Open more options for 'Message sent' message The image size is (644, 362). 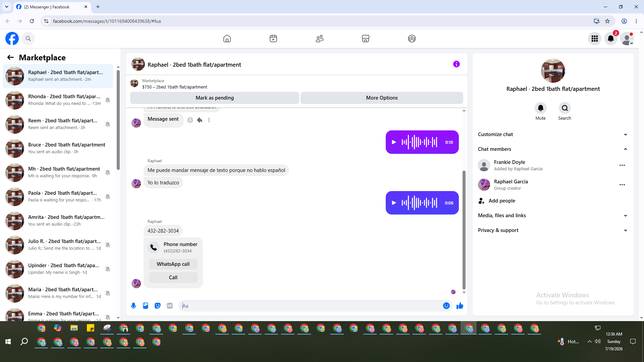click(209, 120)
